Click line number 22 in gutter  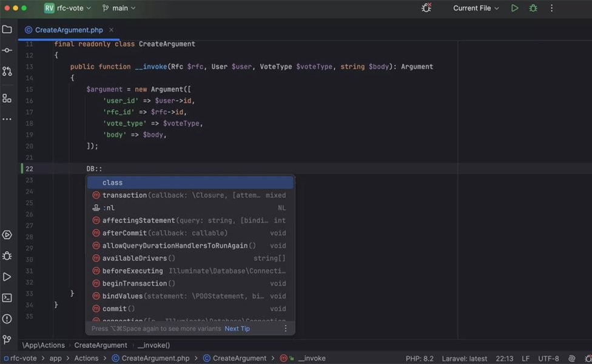pyautogui.click(x=29, y=169)
